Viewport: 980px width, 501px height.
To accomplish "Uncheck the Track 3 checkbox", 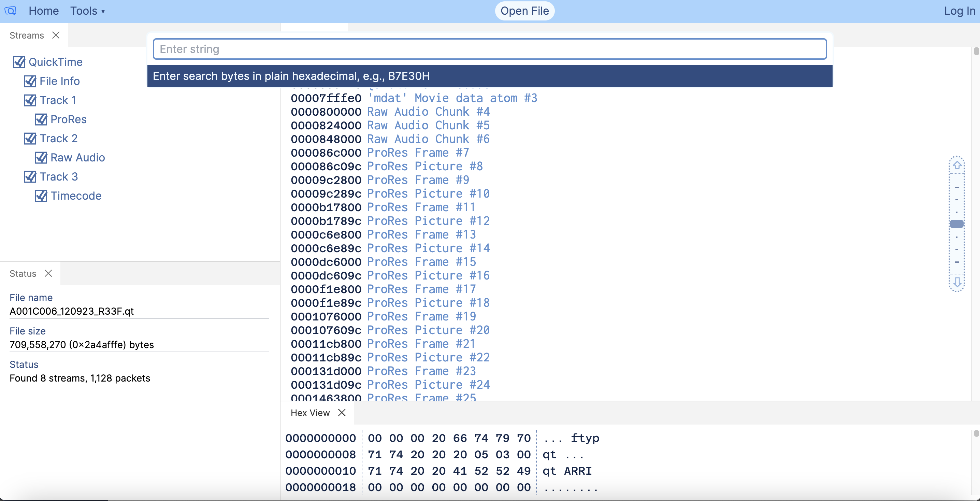I will (x=31, y=176).
